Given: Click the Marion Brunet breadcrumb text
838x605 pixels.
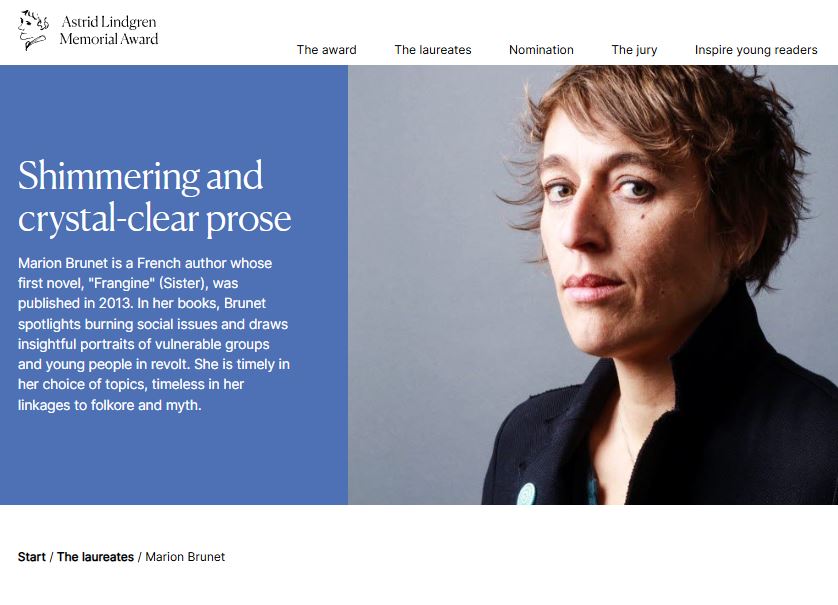Looking at the screenshot, I should pyautogui.click(x=185, y=557).
